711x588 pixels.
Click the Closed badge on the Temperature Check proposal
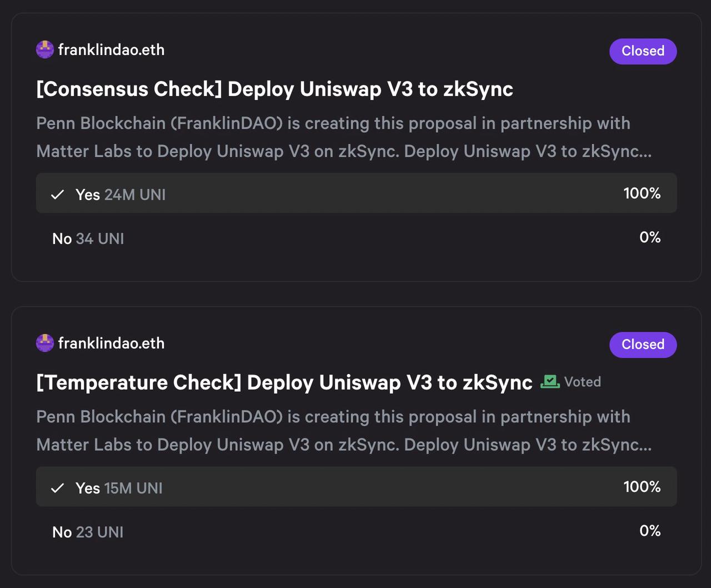pyautogui.click(x=643, y=344)
